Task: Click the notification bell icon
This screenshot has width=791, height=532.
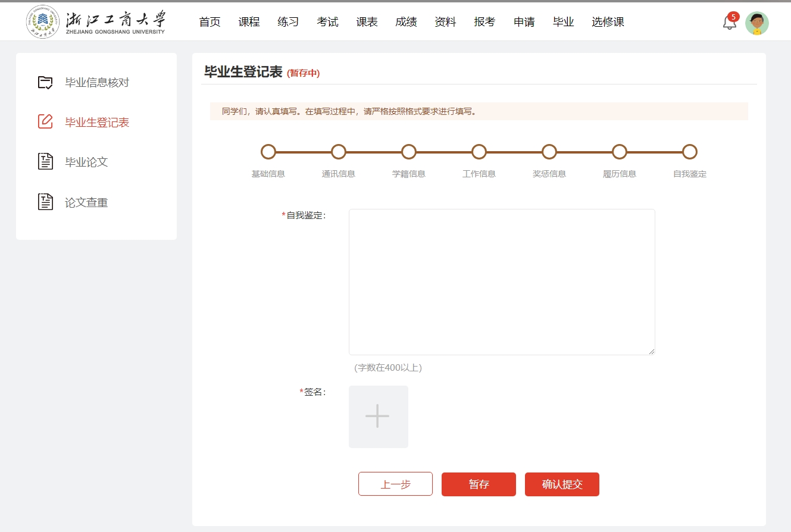Action: (x=729, y=23)
